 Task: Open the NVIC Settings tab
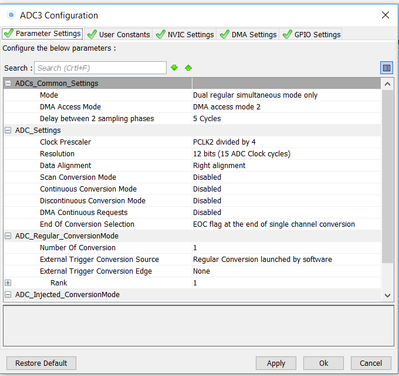pos(185,34)
